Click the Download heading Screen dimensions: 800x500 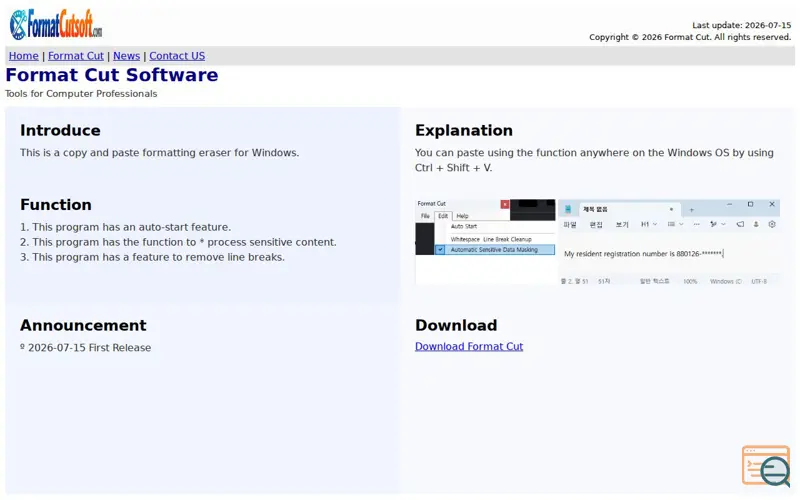coord(456,326)
